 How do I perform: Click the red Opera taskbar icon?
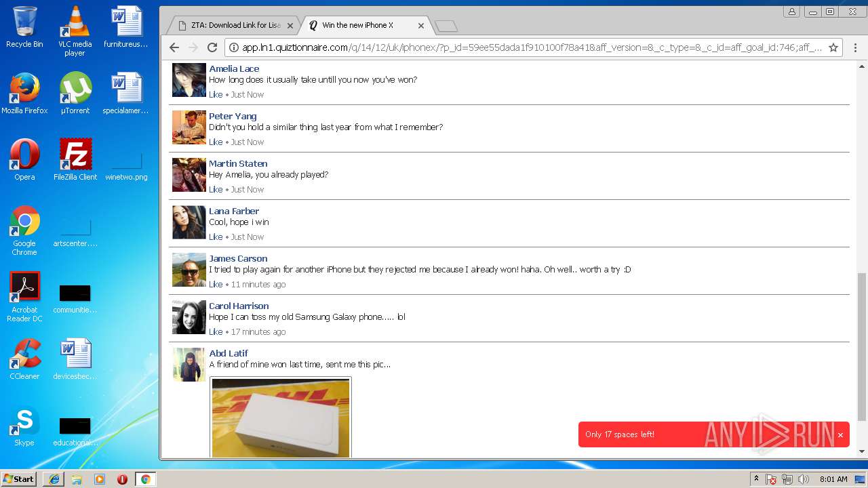coord(122,479)
